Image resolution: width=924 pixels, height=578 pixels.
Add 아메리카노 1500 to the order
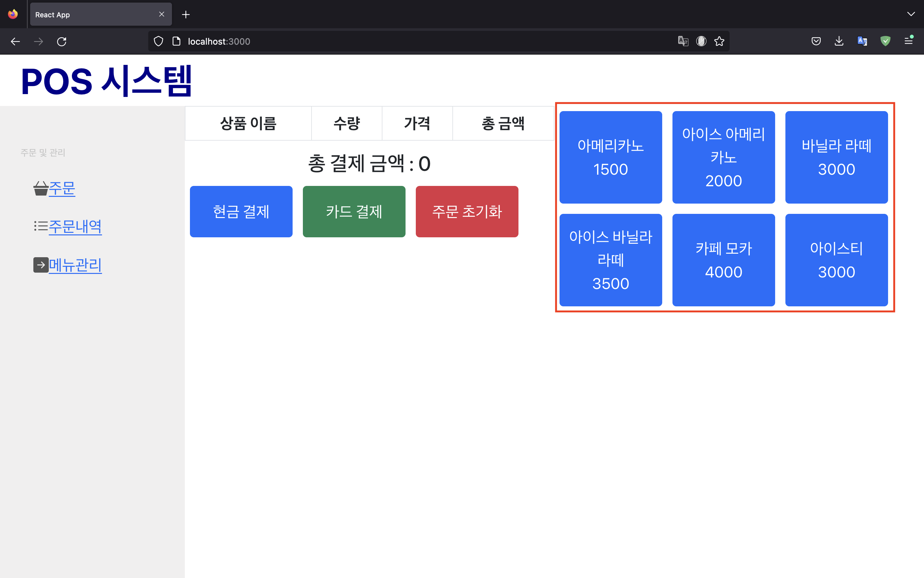tap(611, 157)
